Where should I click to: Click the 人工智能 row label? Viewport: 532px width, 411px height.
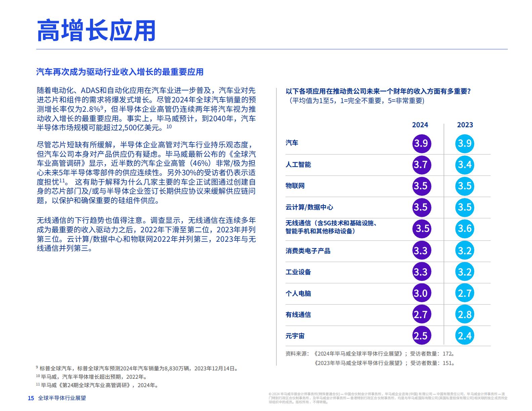point(298,165)
